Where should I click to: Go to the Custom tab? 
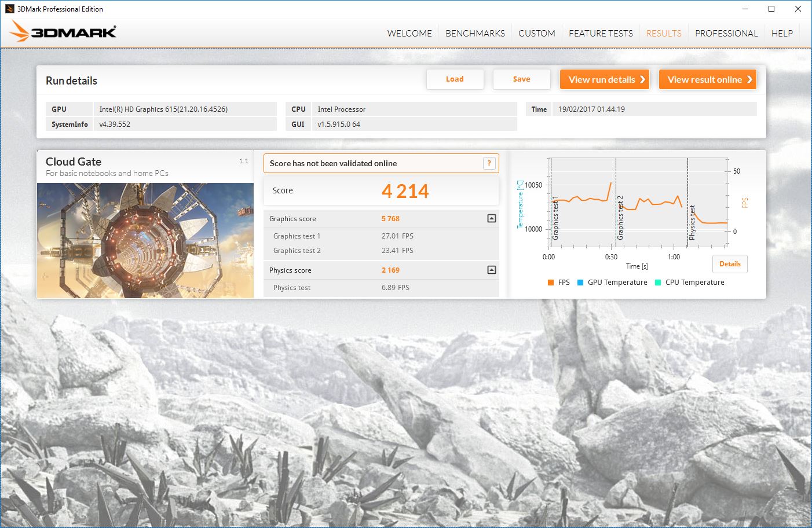coord(536,34)
